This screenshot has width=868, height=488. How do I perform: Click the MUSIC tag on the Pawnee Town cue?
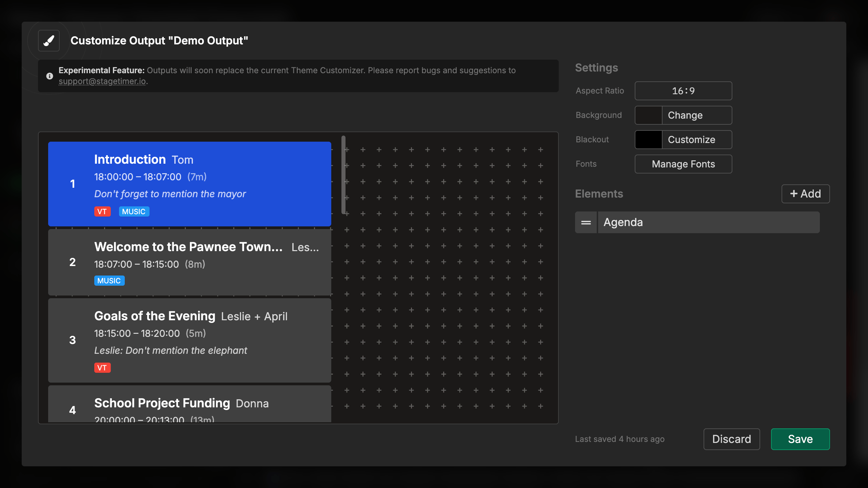pos(109,281)
